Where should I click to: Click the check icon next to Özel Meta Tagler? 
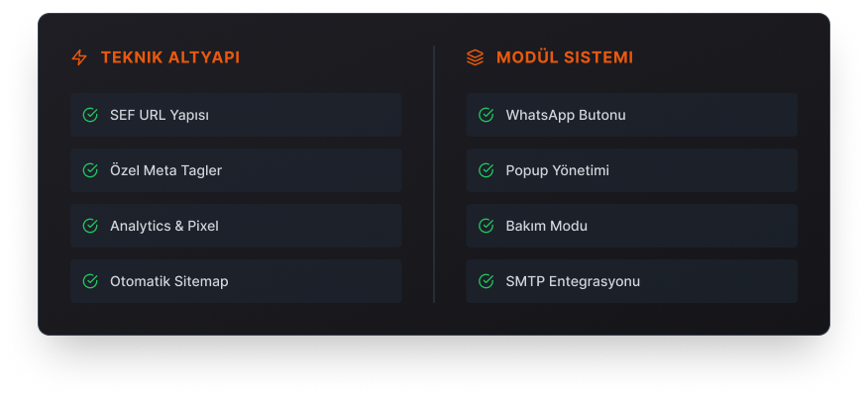click(90, 170)
